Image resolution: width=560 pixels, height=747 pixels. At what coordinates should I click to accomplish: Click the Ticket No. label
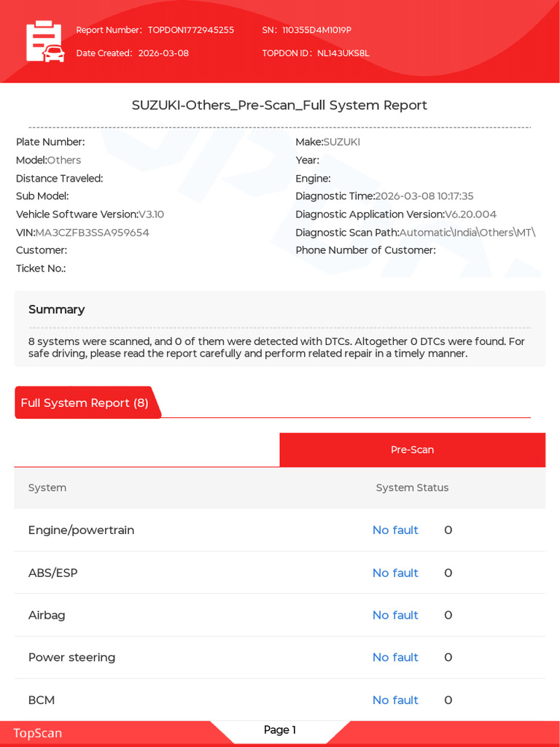point(41,268)
